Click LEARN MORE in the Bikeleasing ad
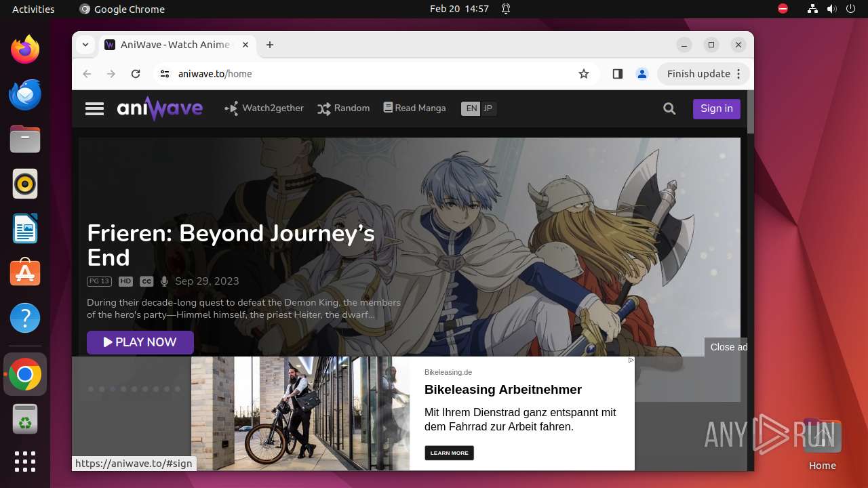Image resolution: width=868 pixels, height=488 pixels. 449,453
